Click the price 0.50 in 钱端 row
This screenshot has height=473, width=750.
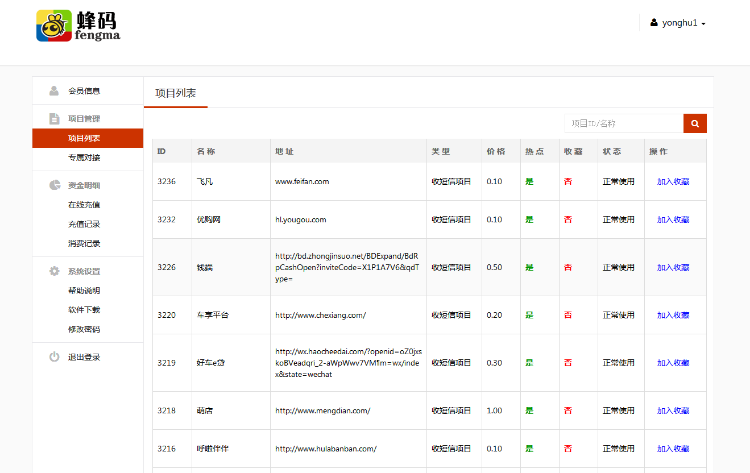click(x=494, y=267)
